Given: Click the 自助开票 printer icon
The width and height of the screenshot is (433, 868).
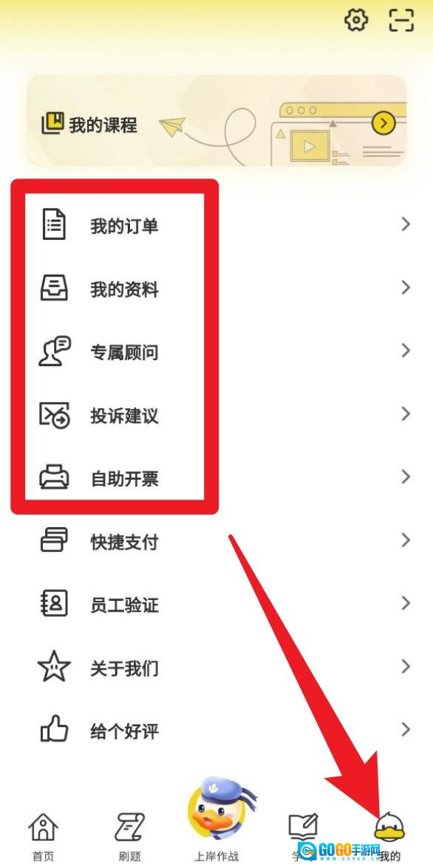Looking at the screenshot, I should [x=54, y=478].
